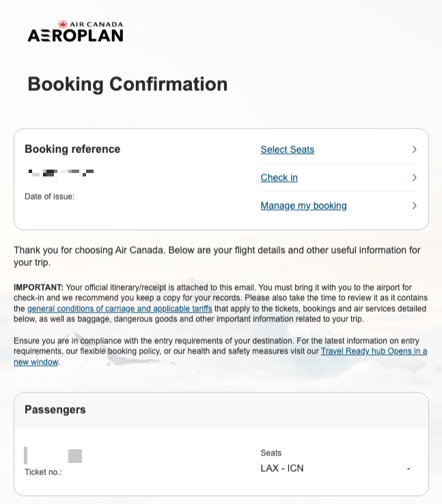Open general conditions of carriage link
This screenshot has height=504, width=442.
(x=120, y=308)
